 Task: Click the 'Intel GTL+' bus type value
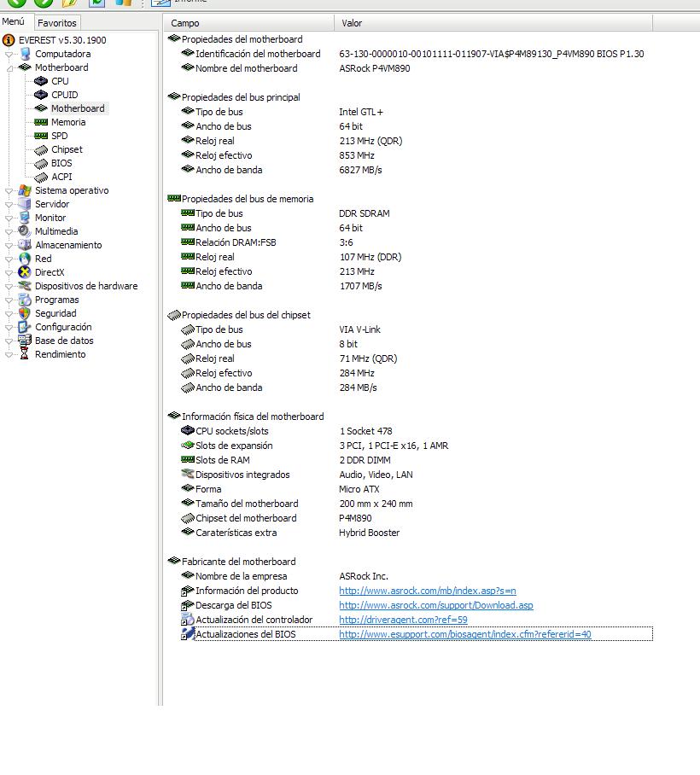click(x=361, y=112)
